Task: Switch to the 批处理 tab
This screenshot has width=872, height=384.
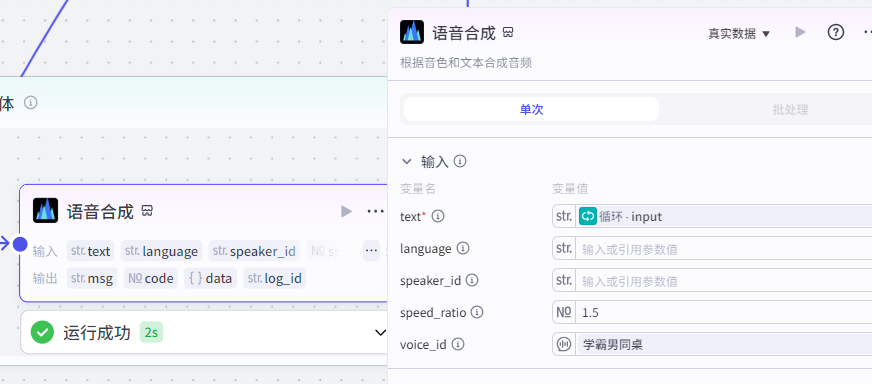Action: coord(790,109)
